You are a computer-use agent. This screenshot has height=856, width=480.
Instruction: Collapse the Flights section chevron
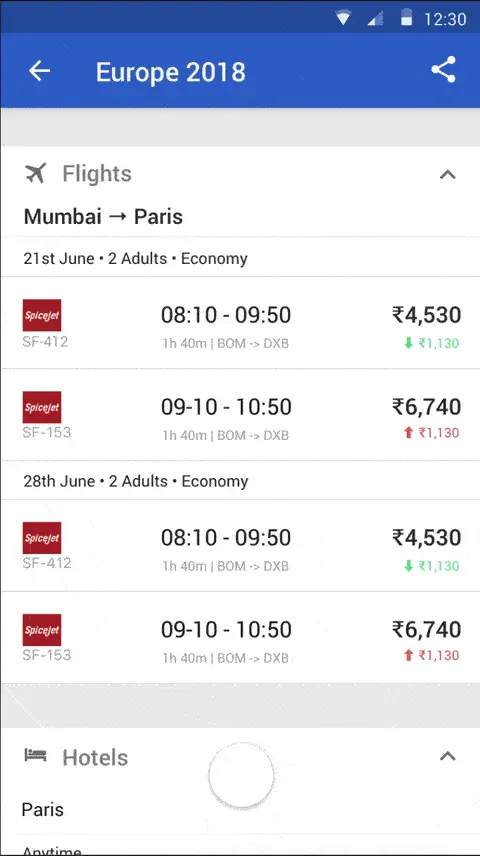(x=447, y=175)
